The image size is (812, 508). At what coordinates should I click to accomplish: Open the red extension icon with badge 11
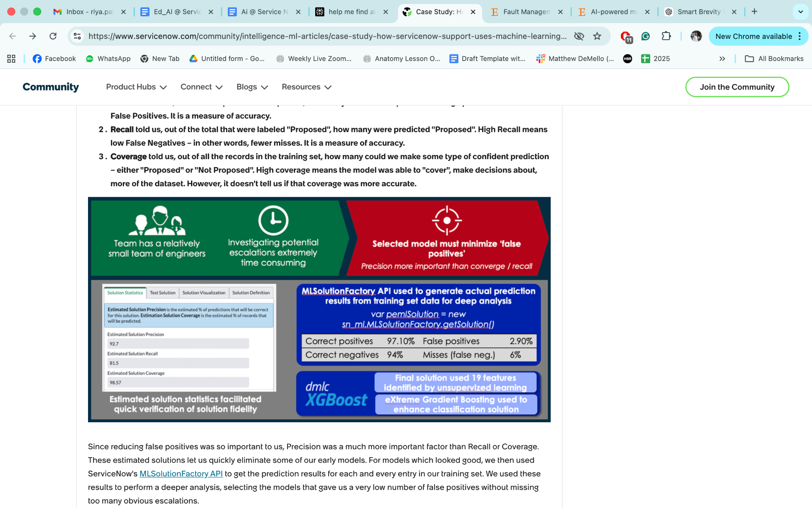click(626, 37)
